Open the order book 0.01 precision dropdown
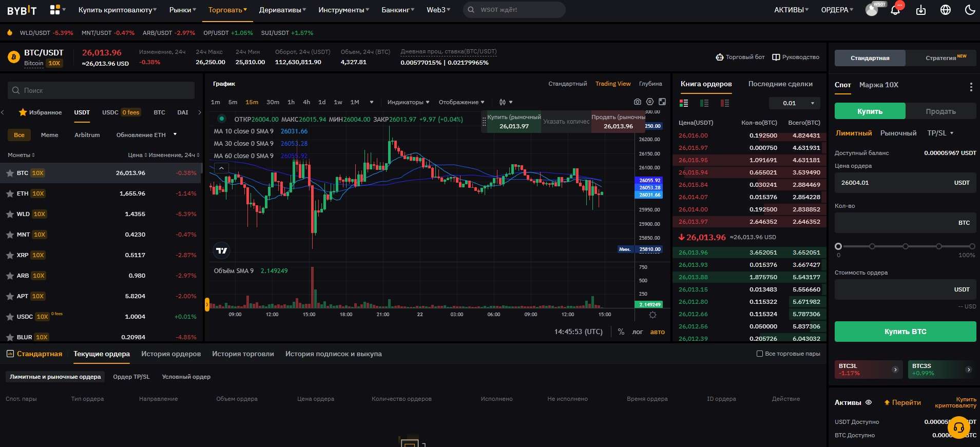 coord(795,103)
